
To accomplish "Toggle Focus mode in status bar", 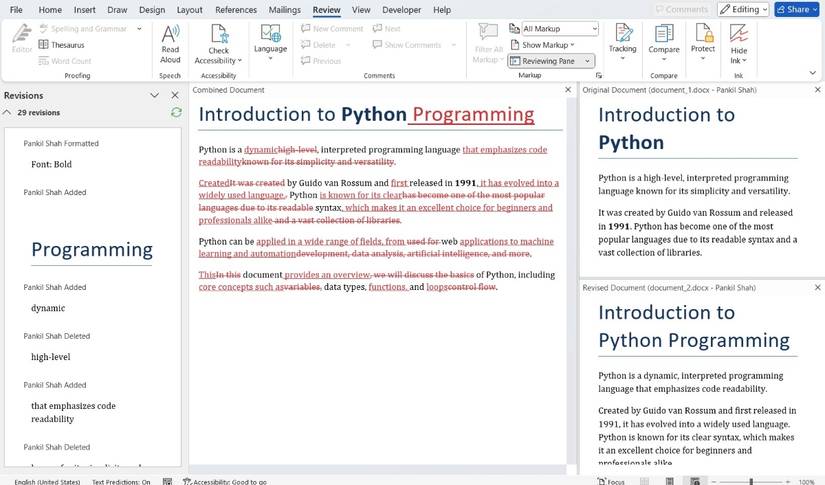I will [611, 481].
